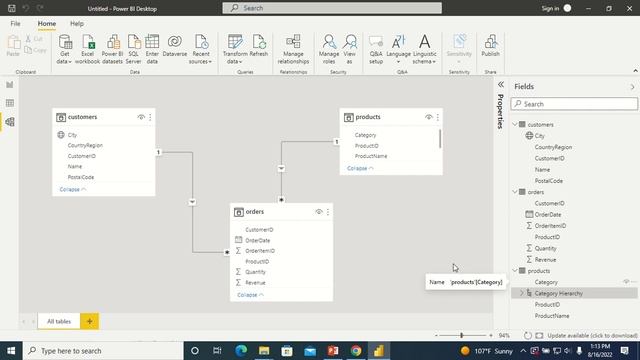
Task: Click the Enter data button
Action: pos(152,49)
